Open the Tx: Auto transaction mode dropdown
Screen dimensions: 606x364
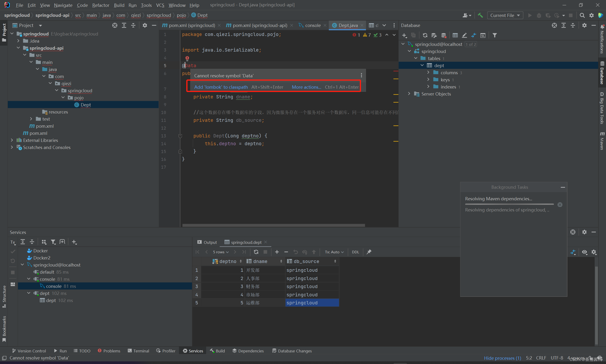(x=334, y=252)
